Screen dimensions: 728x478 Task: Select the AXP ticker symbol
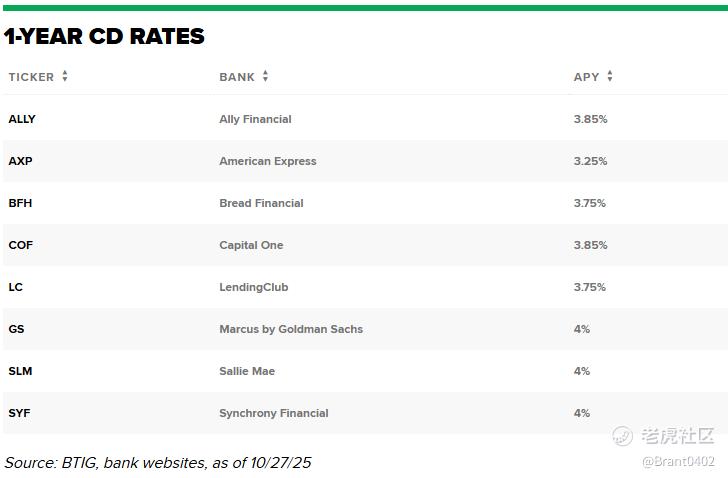(x=20, y=161)
